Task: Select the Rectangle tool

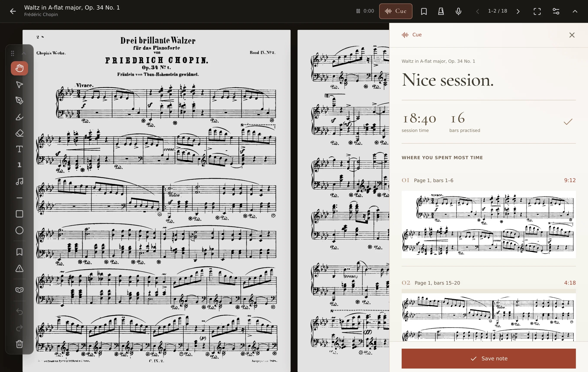Action: pyautogui.click(x=19, y=214)
